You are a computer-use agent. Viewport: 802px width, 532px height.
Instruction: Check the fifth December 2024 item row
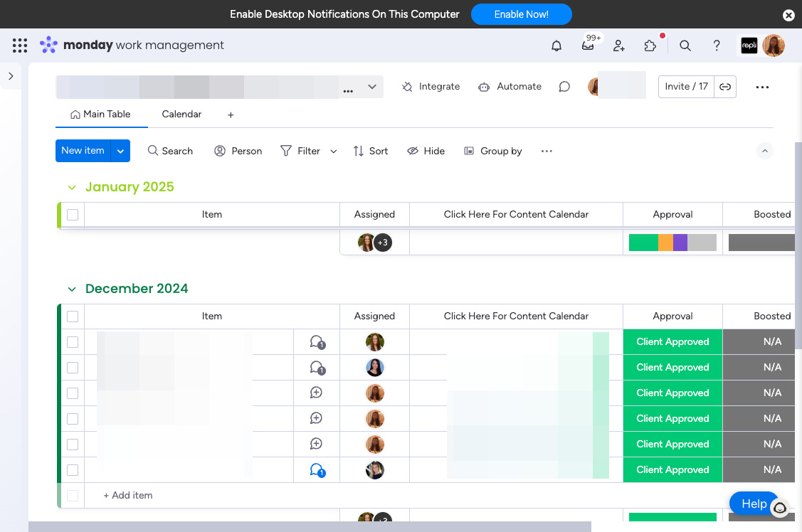tap(73, 444)
